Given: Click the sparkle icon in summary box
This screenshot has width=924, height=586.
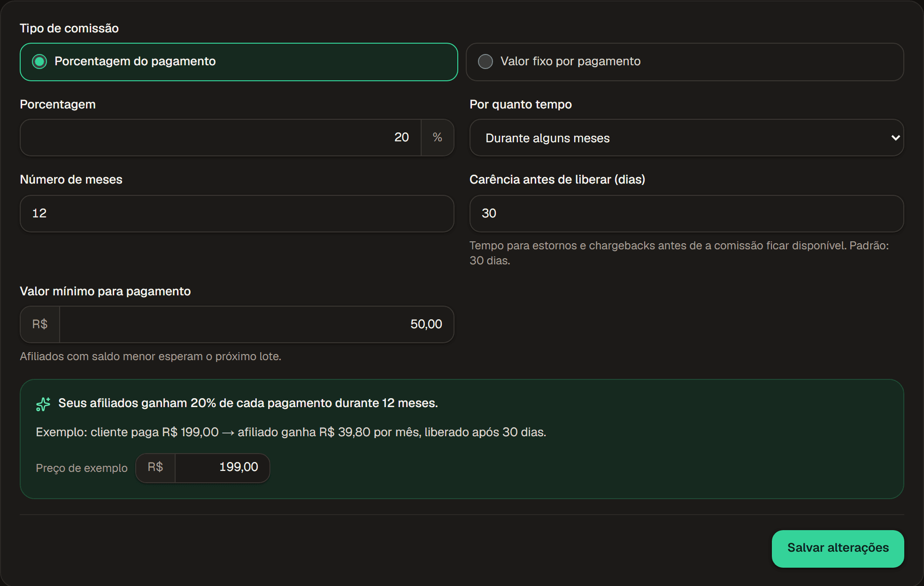Looking at the screenshot, I should (x=43, y=404).
